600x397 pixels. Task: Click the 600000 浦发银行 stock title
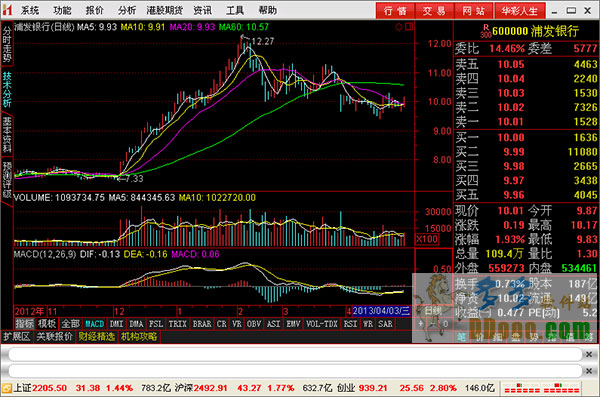pos(535,31)
